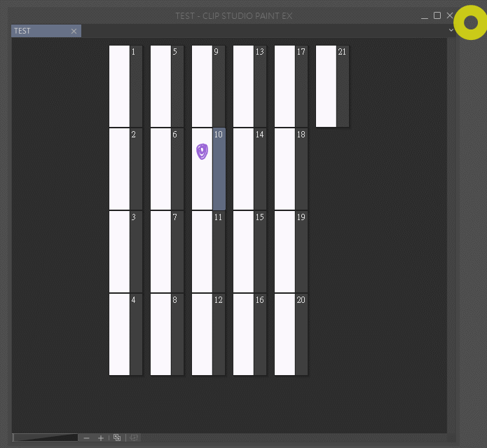This screenshot has width=487, height=448.
Task: Expand the tab list chevron dropdown
Action: pyautogui.click(x=451, y=30)
